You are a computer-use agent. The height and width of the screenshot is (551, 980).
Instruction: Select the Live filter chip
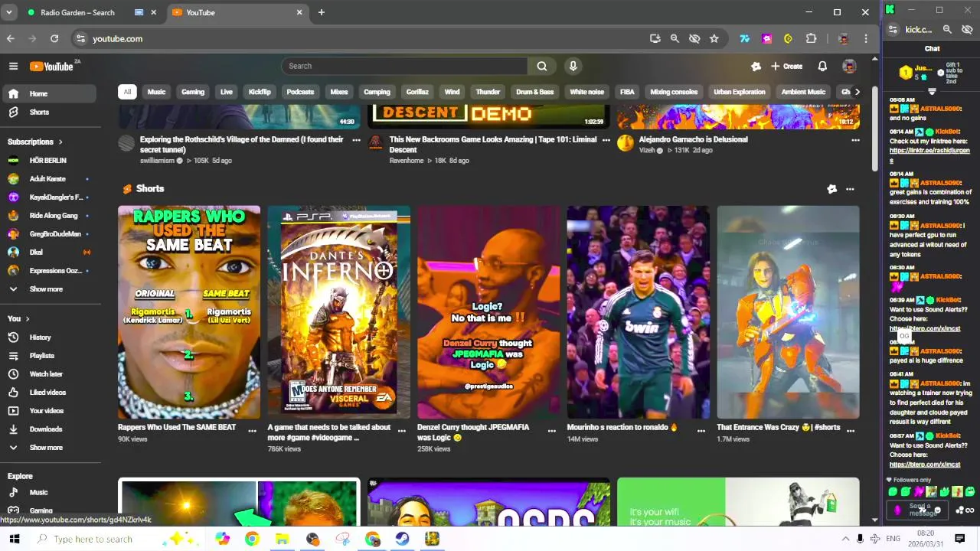coord(227,92)
